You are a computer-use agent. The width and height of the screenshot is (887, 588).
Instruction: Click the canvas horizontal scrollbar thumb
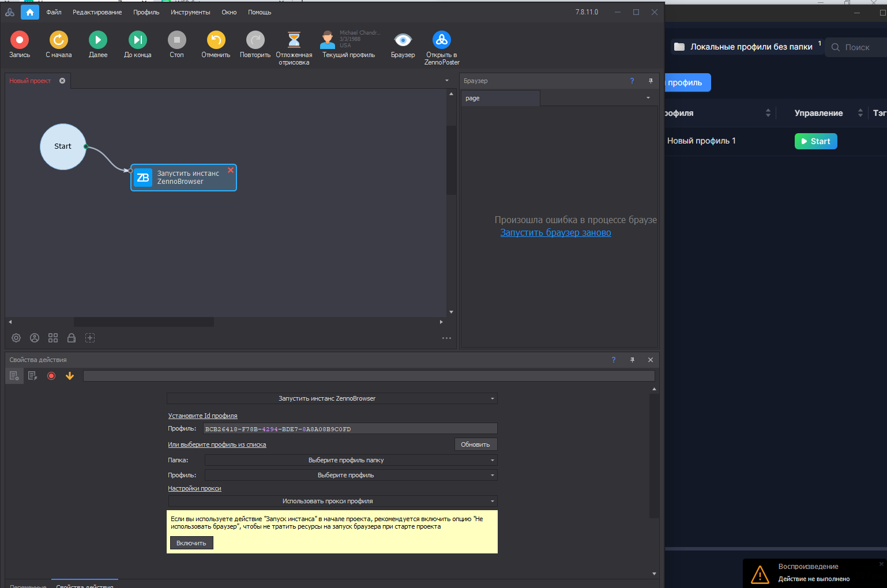[x=144, y=322]
